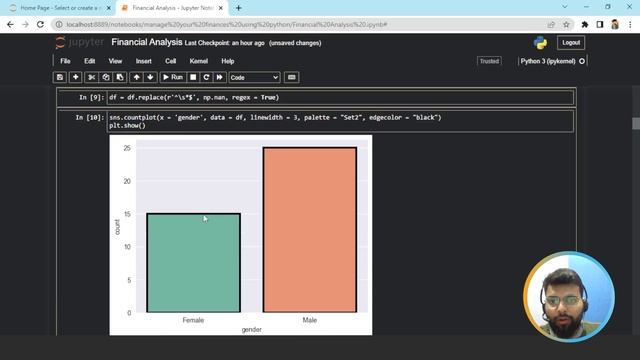
Task: Click the green Female bar
Action: (193, 263)
